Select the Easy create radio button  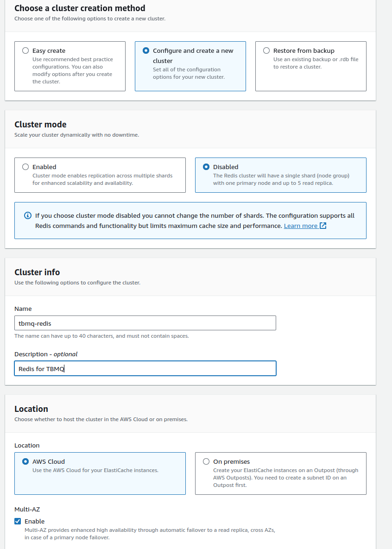25,50
